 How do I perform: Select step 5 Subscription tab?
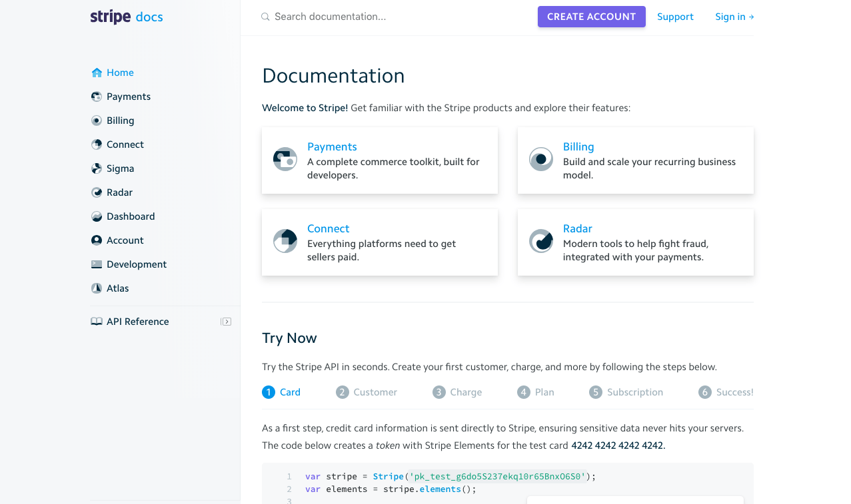coord(626,392)
